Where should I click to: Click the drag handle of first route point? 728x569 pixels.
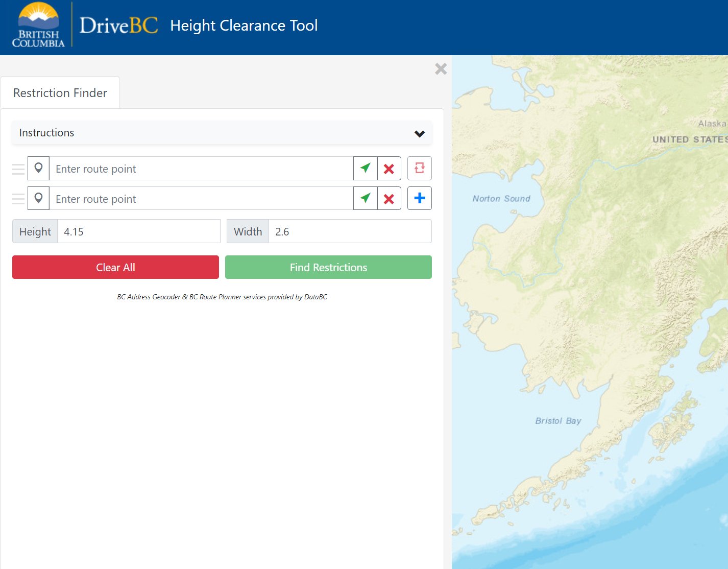point(18,169)
